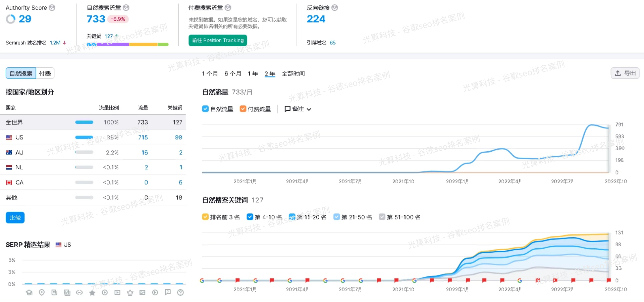
Task: Click the 导出 export button
Action: click(x=625, y=73)
